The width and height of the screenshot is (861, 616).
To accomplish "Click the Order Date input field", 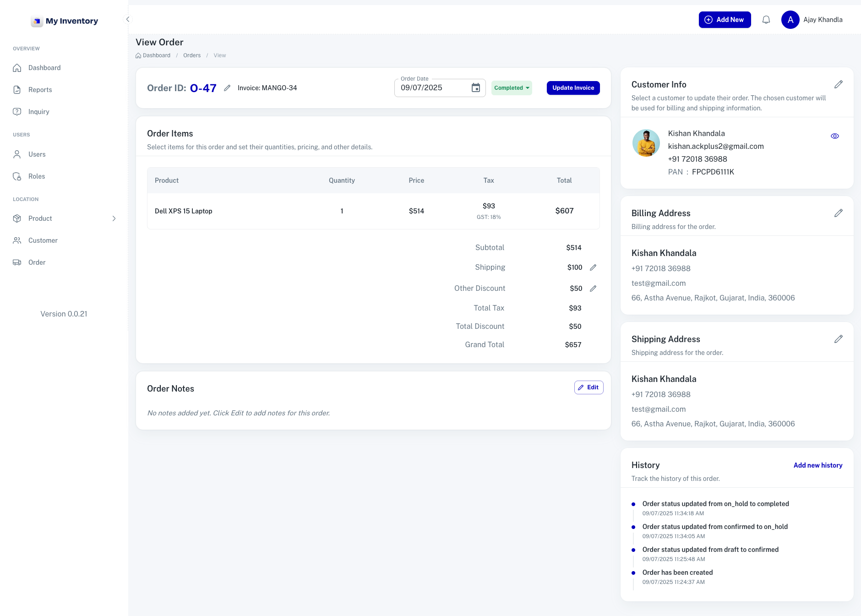I will [433, 88].
